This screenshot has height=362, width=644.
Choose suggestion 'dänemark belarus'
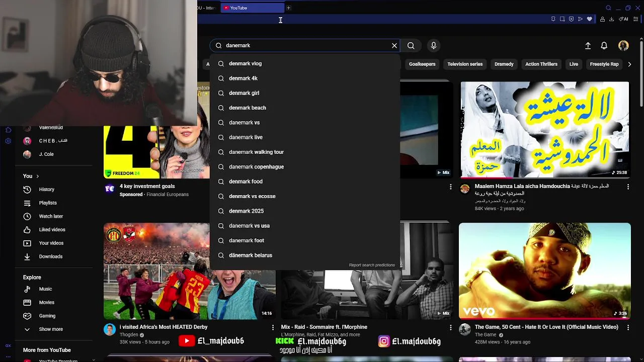coord(305,255)
